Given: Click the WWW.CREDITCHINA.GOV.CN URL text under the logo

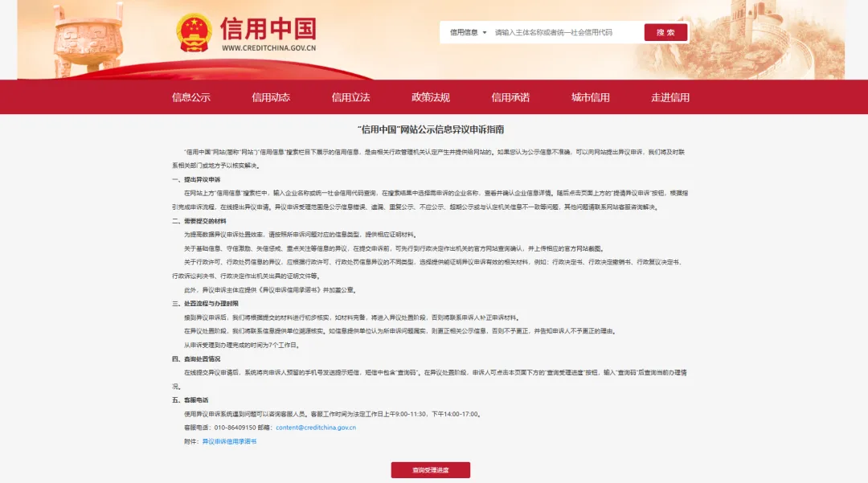Looking at the screenshot, I should 269,48.
